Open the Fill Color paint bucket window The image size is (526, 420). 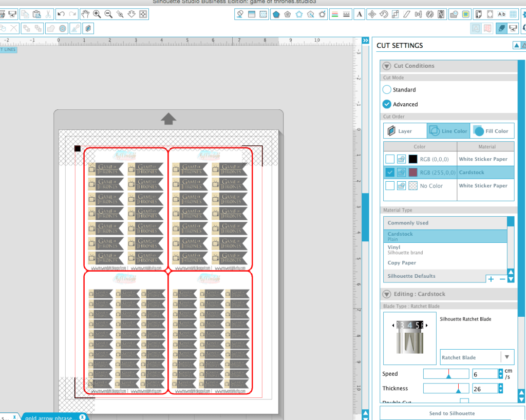[x=240, y=14]
